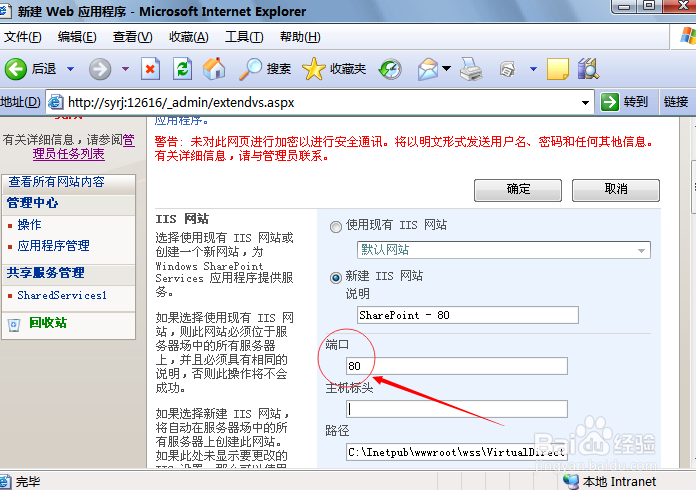Open the 操作 sidebar link

click(29, 225)
